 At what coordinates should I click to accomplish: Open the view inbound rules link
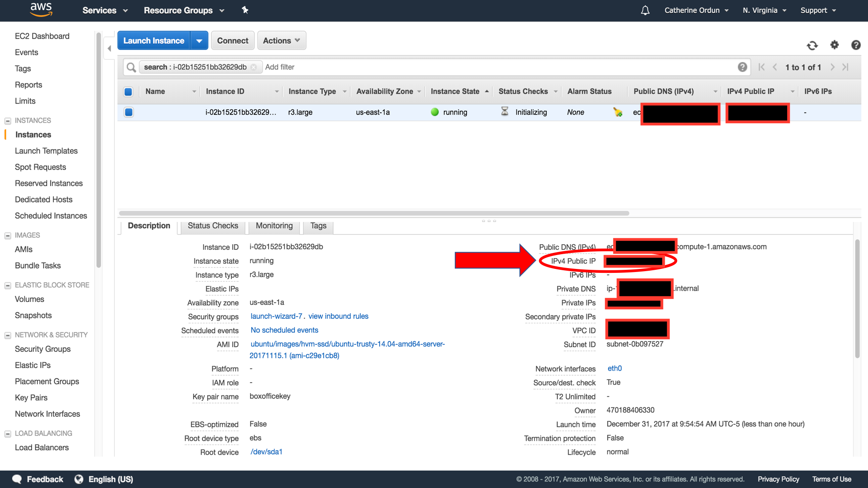338,316
